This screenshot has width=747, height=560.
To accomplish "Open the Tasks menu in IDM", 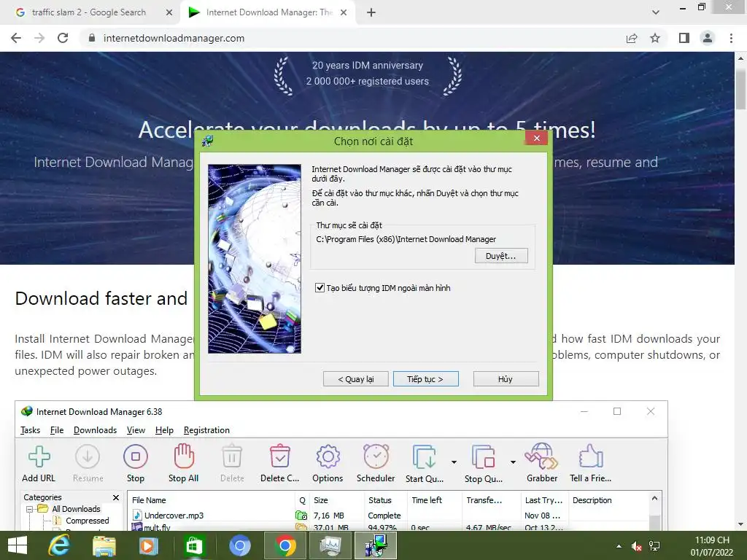I will [x=30, y=430].
